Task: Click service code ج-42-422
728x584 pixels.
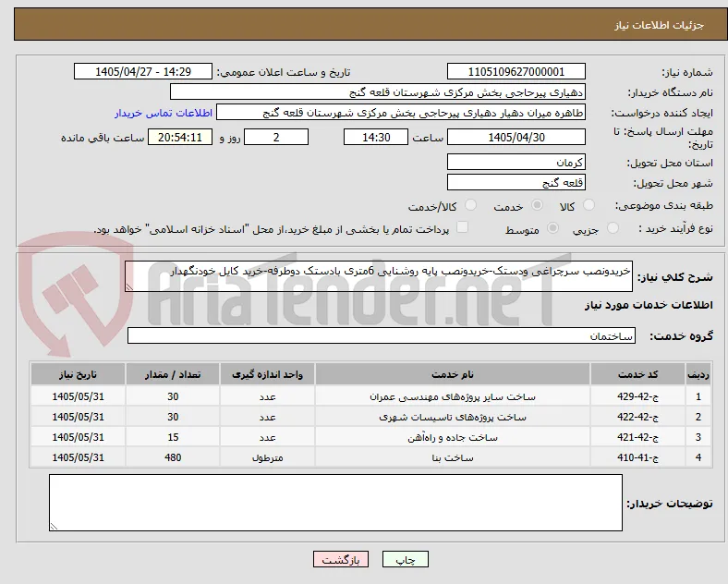Action: (x=638, y=417)
